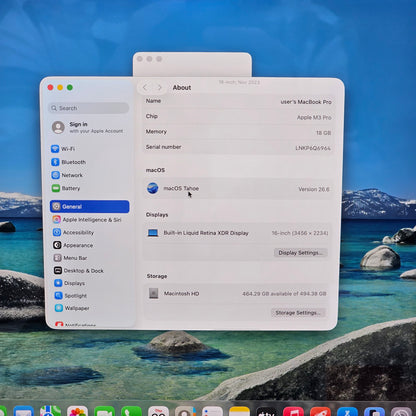Go forward using the right chevron
The image size is (416, 416).
pos(159,87)
